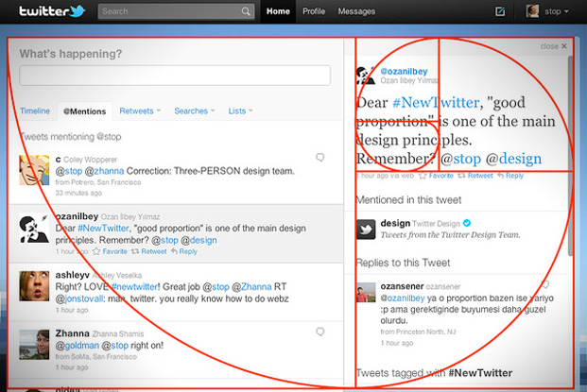Expand the Searches dropdown tab
587x392 pixels.
[x=195, y=111]
